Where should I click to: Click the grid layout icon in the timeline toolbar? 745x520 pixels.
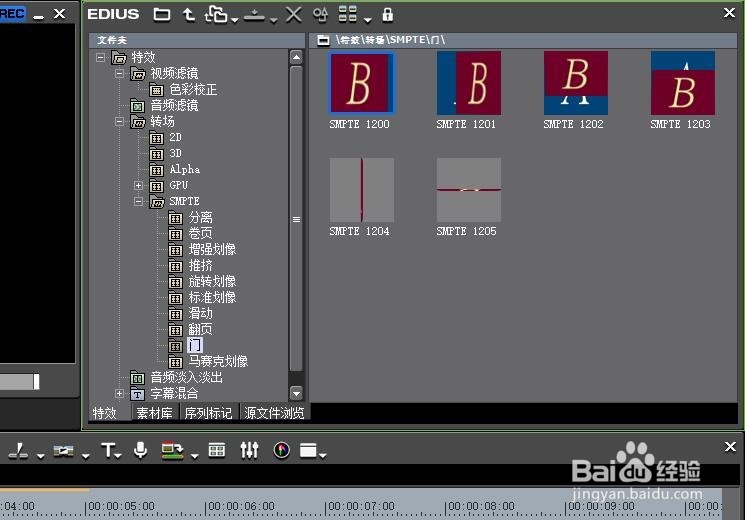click(217, 450)
